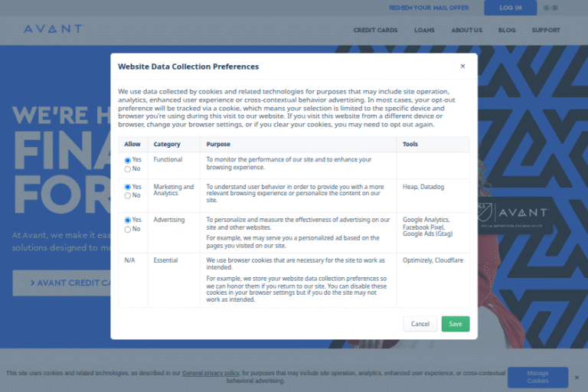Select Yes for Marketing and Analytics
This screenshot has width=588, height=392.
pyautogui.click(x=128, y=187)
